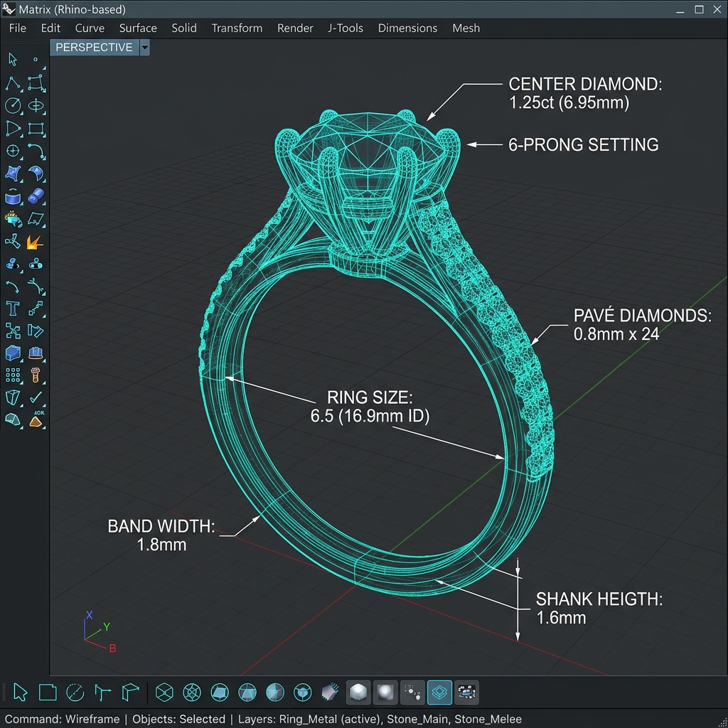
Task: Click the bottom toolbar pointer arrow
Action: (x=20, y=692)
